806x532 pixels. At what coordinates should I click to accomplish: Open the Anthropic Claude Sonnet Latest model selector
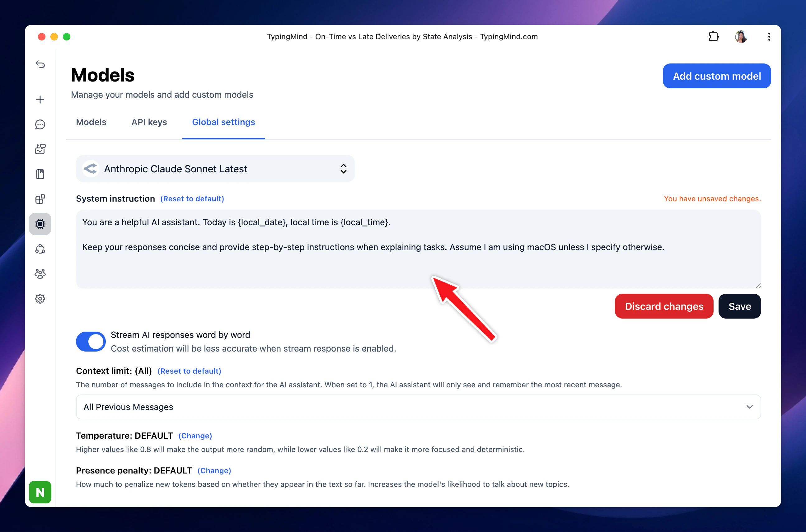pyautogui.click(x=215, y=169)
